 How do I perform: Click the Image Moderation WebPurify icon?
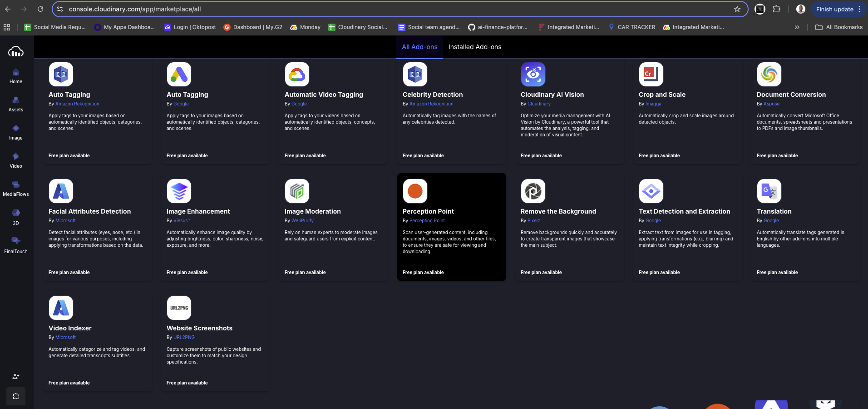[x=297, y=191]
